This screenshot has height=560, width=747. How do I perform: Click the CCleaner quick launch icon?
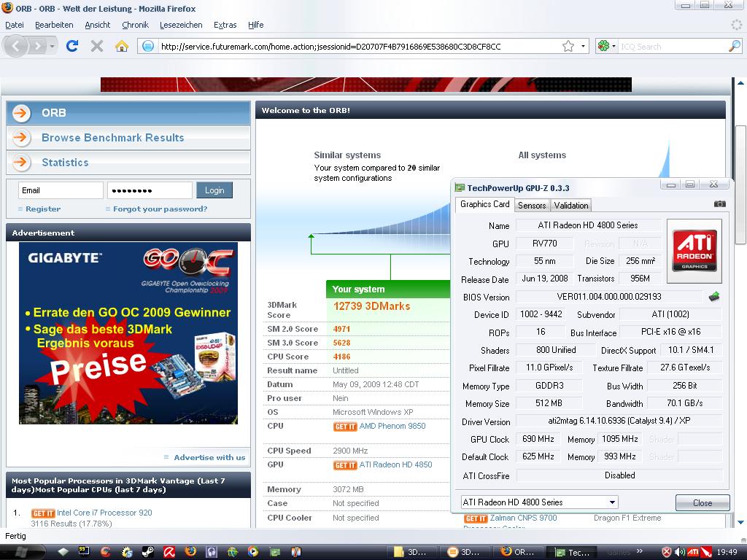click(x=105, y=552)
